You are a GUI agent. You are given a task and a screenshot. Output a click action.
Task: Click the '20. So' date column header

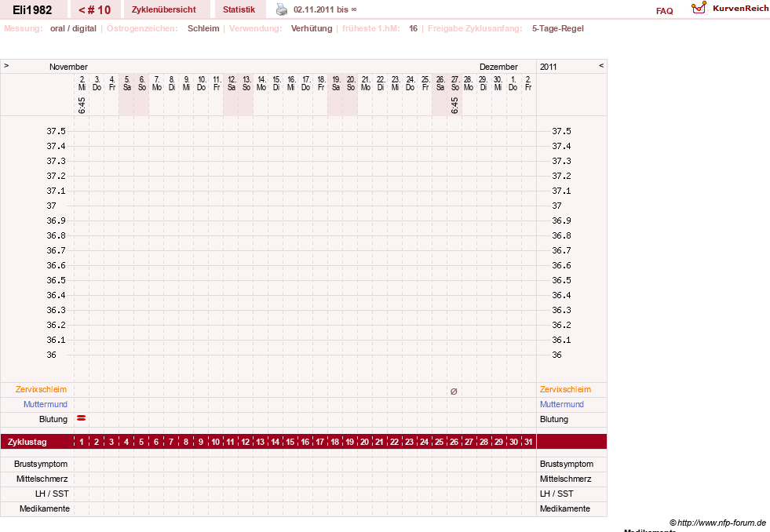point(351,83)
